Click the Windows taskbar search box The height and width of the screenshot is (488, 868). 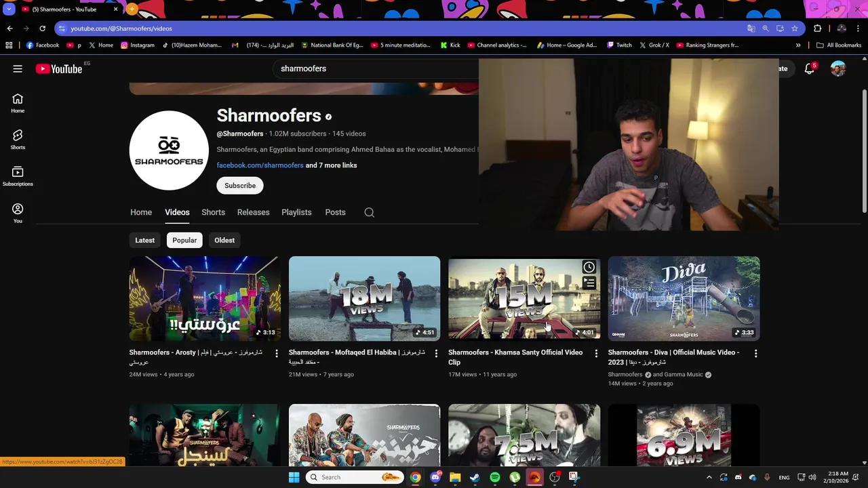click(x=355, y=477)
